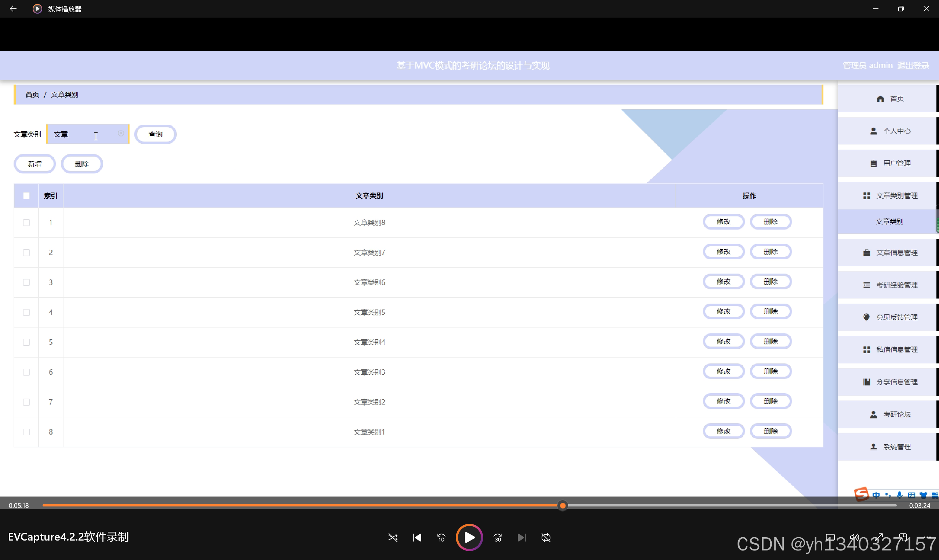Check the select-all header checkbox
The width and height of the screenshot is (939, 560).
pyautogui.click(x=26, y=195)
